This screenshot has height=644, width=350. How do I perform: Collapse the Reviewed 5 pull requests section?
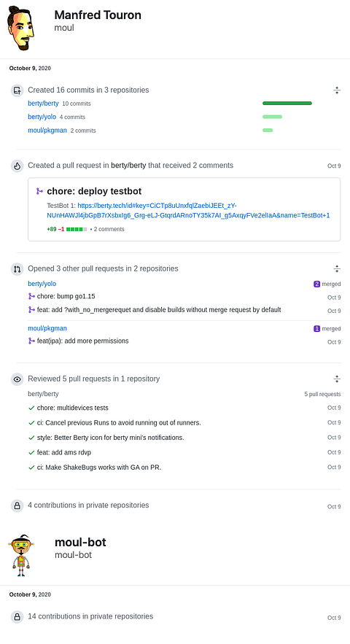(x=337, y=379)
